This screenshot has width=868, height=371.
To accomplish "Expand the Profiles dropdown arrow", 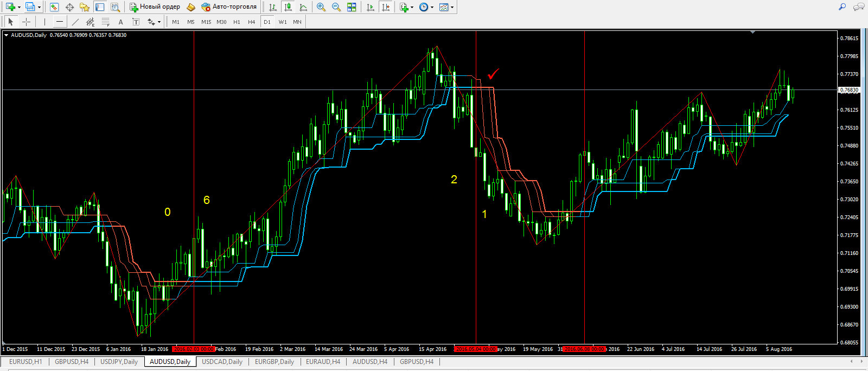I will pyautogui.click(x=39, y=7).
